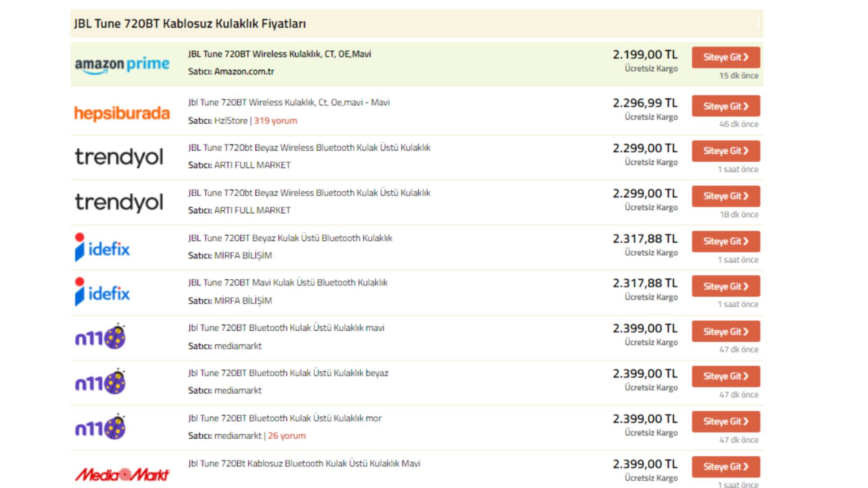The height and width of the screenshot is (488, 868).
Task: Click 2.399,00 TL price in MediaMarkt row
Action: [645, 464]
